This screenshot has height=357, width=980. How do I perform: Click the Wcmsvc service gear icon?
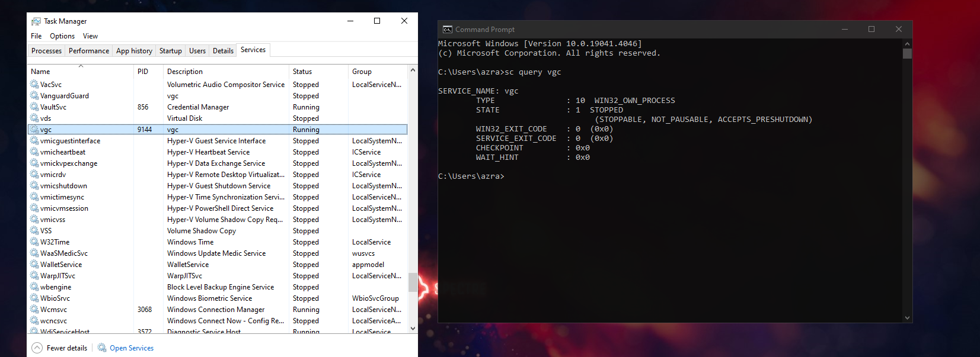click(x=34, y=310)
